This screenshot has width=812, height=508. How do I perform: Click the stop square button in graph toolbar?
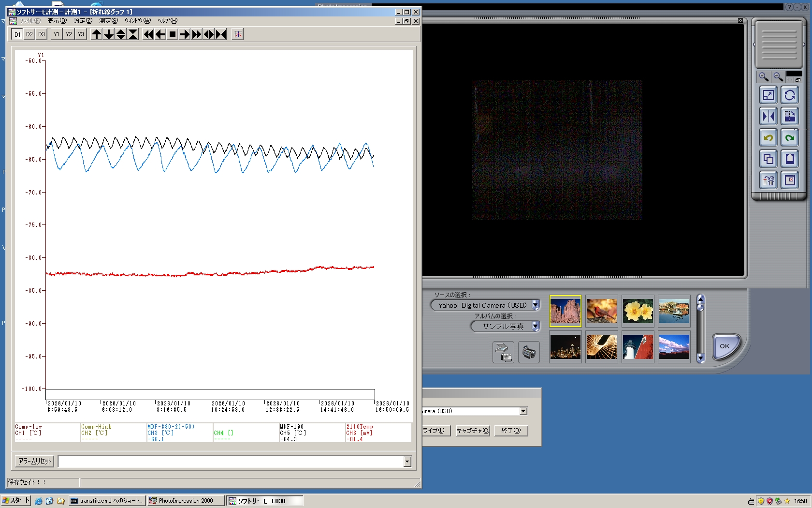172,34
